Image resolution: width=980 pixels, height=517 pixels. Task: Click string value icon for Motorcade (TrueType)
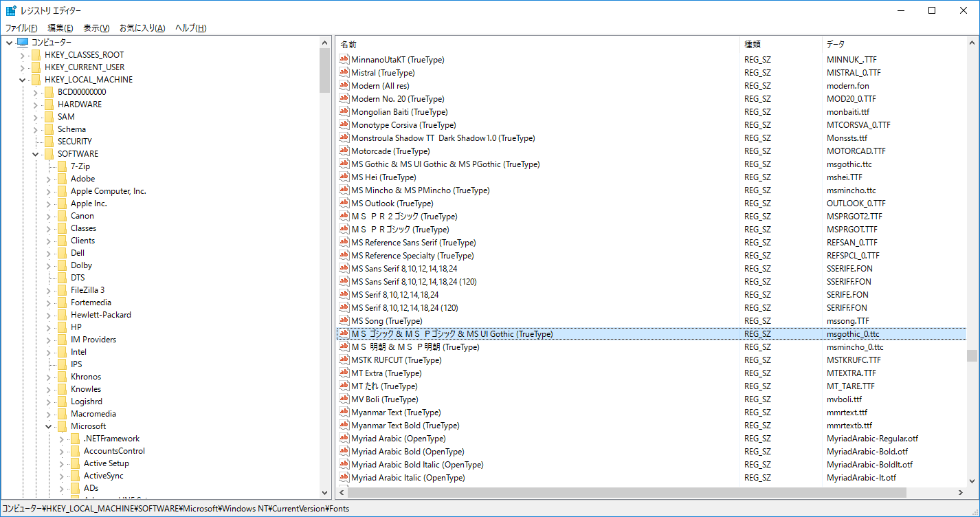coord(344,151)
